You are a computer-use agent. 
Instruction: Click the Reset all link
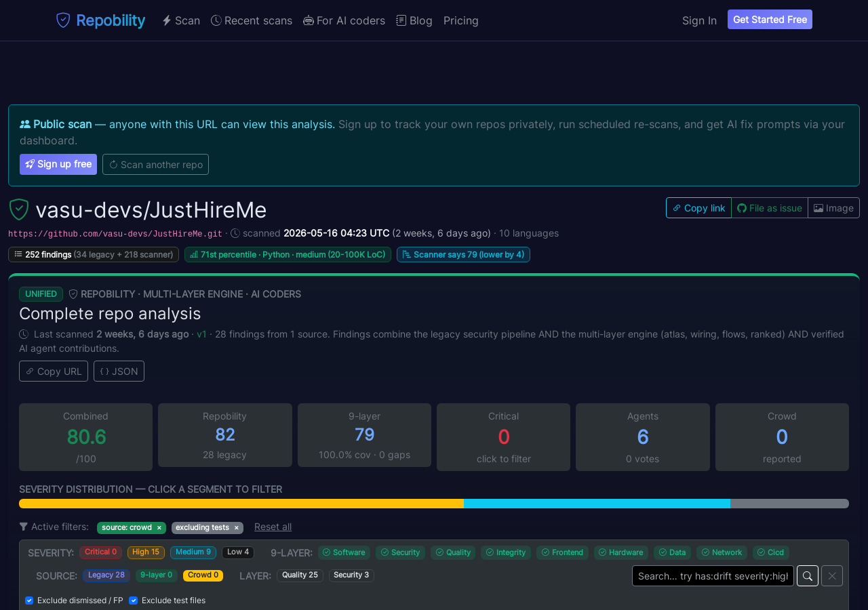coord(273,527)
